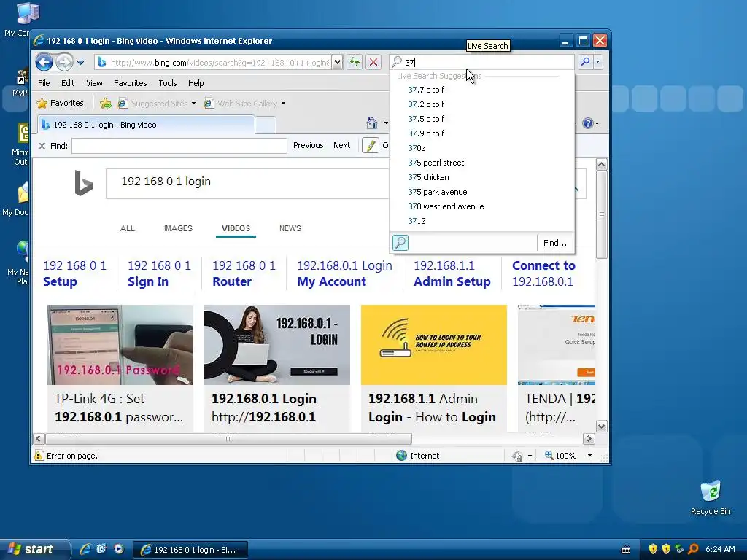Click the green Refresh arrows icon

[355, 62]
